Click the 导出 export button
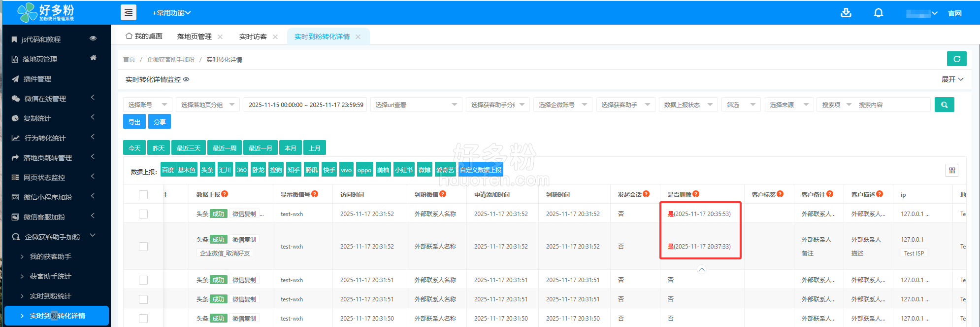The height and width of the screenshot is (327, 980). 134,122
